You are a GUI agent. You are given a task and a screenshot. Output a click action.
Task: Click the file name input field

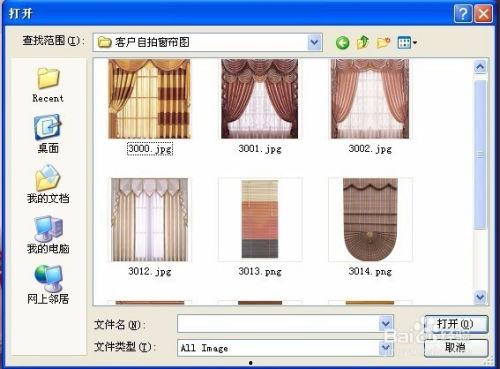click(x=285, y=323)
